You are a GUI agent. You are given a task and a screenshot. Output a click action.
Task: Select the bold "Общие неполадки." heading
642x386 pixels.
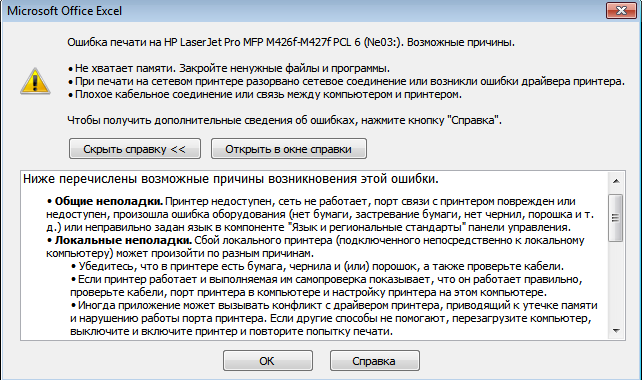(x=109, y=201)
